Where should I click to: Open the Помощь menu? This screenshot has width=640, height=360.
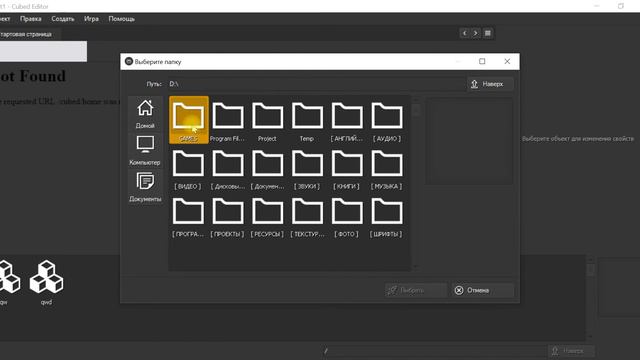(x=122, y=19)
